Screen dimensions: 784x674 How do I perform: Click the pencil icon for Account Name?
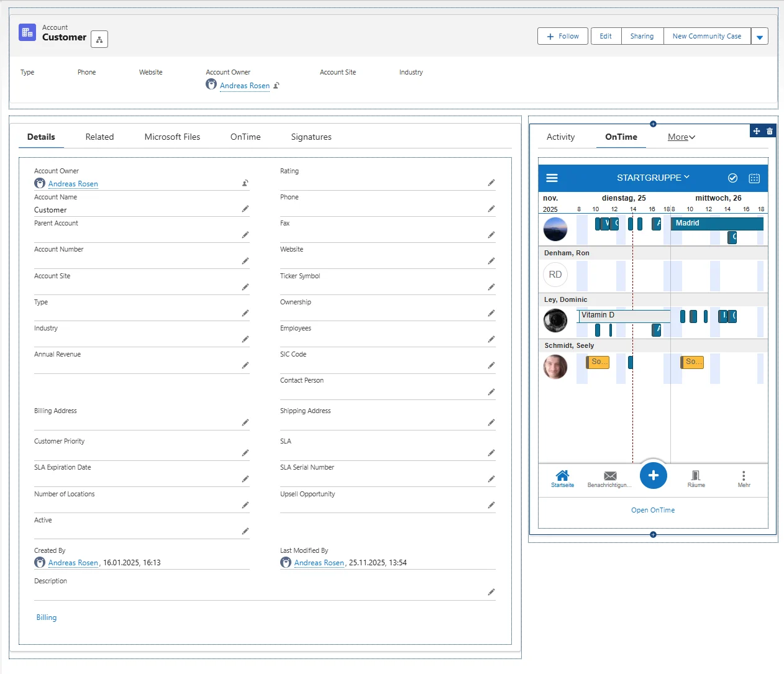point(245,209)
